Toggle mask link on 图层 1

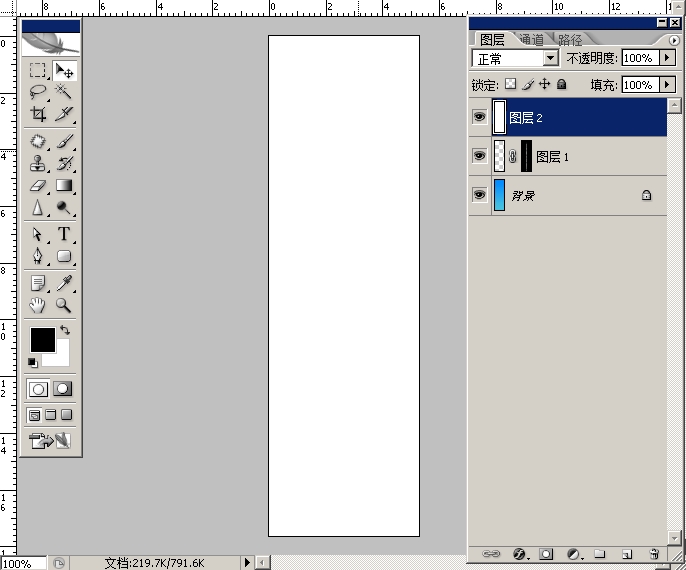click(x=513, y=156)
